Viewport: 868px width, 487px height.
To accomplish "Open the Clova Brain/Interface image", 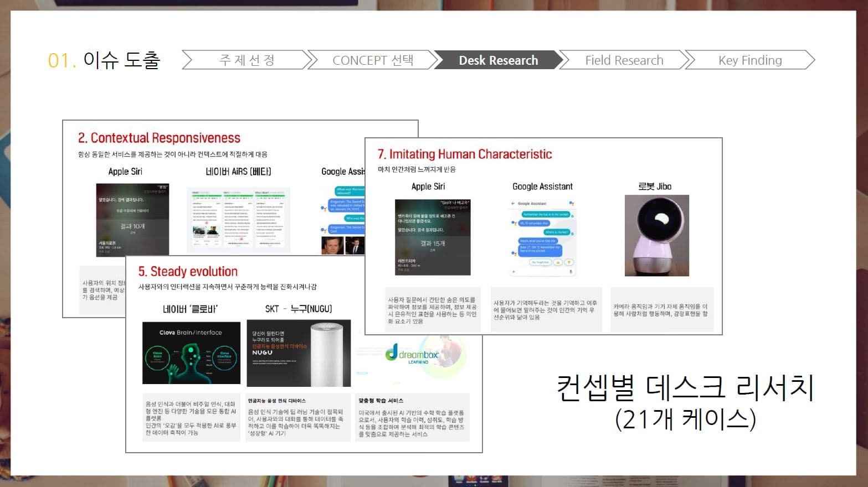I will (191, 353).
